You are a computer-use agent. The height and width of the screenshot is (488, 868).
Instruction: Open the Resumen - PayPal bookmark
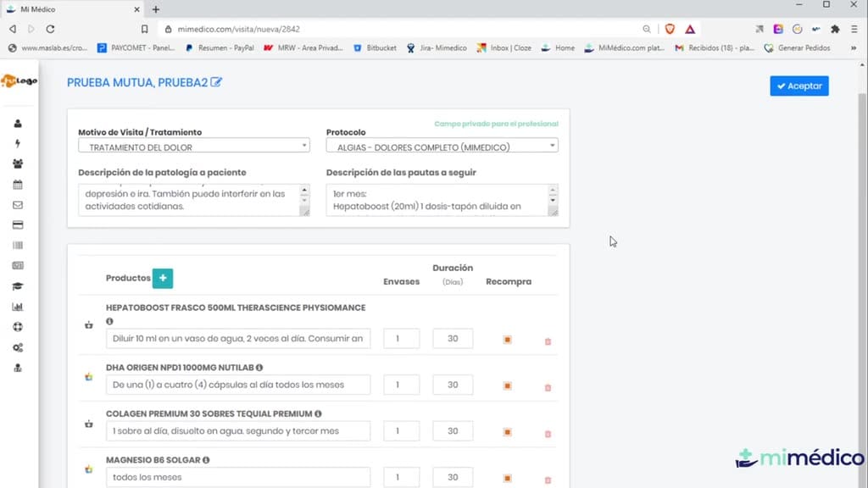(x=220, y=48)
